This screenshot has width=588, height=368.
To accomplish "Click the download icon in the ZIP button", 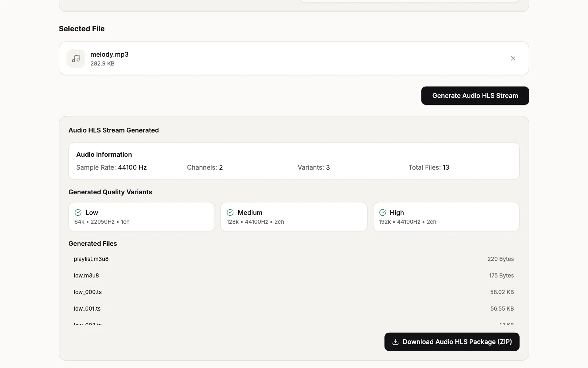I will click(x=395, y=342).
